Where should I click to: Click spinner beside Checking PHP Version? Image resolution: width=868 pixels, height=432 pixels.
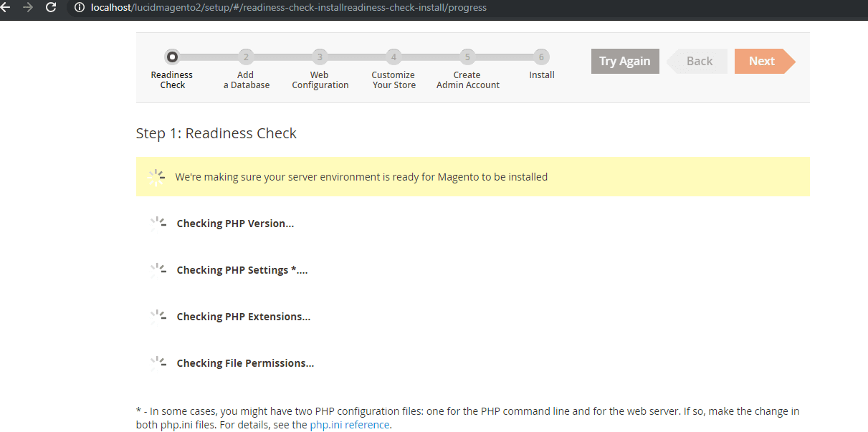(x=158, y=224)
